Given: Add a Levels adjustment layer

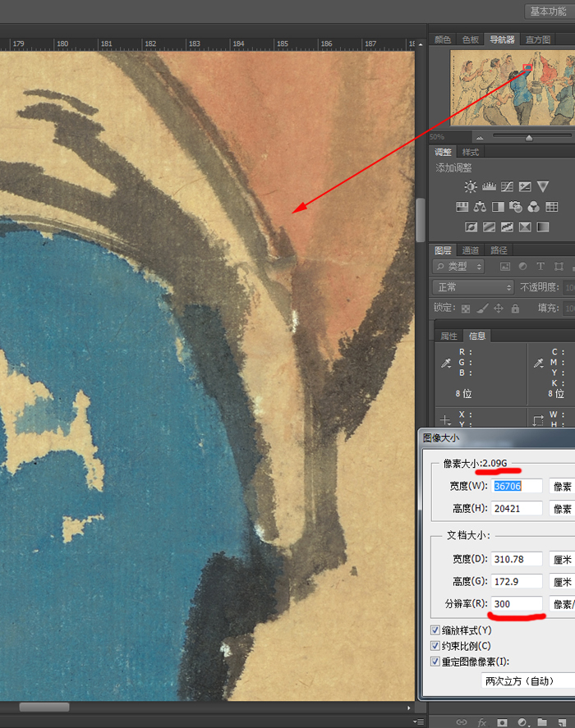Looking at the screenshot, I should pyautogui.click(x=489, y=186).
